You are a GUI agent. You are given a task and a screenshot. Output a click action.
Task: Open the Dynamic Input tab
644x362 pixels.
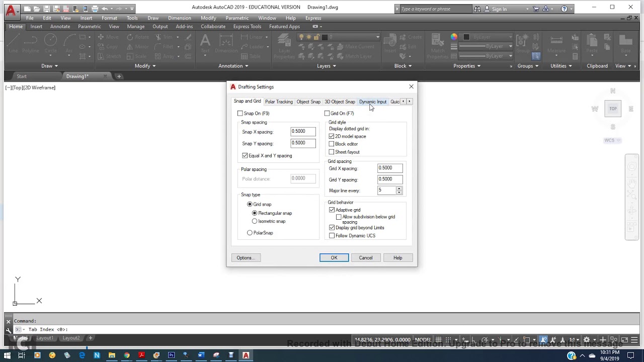tap(373, 102)
